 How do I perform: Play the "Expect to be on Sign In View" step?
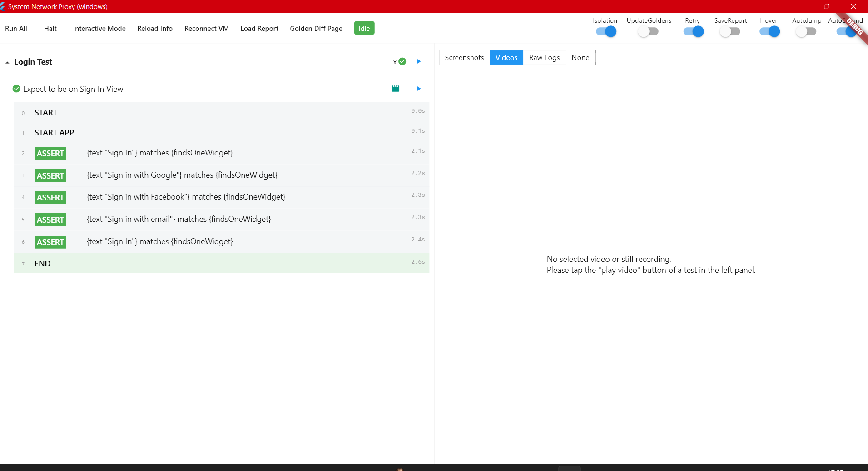[418, 89]
